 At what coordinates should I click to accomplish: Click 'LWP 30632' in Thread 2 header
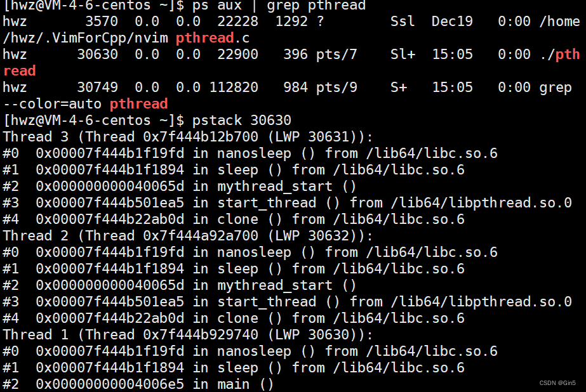point(312,235)
